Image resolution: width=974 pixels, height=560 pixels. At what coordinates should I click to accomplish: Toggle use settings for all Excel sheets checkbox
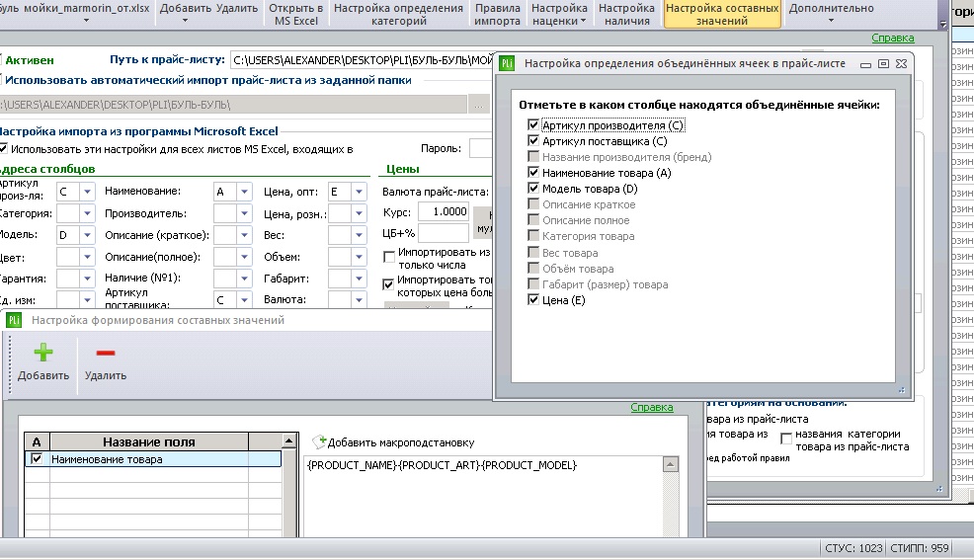click(3, 149)
